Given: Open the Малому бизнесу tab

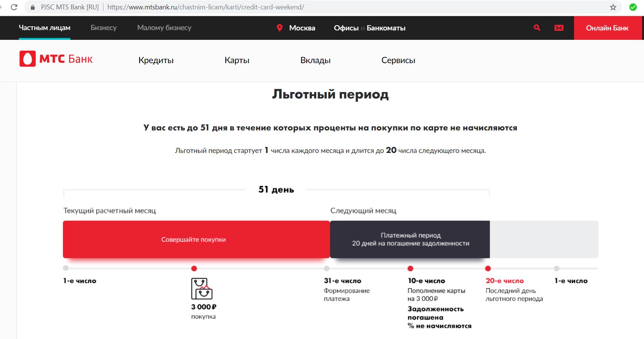Looking at the screenshot, I should click(x=164, y=28).
